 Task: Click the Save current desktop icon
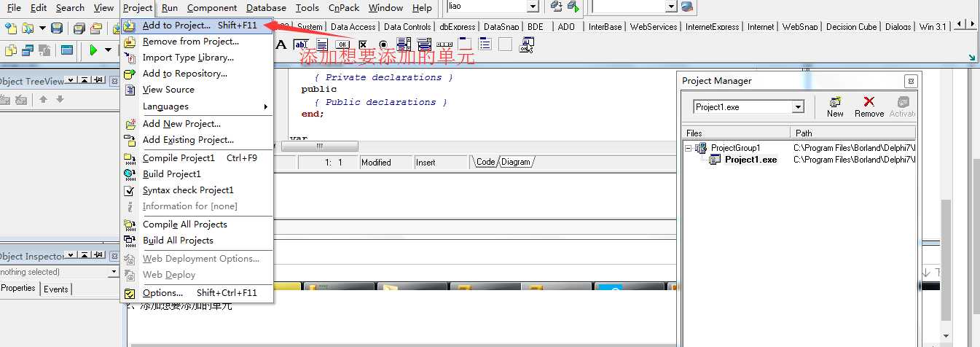556,7
